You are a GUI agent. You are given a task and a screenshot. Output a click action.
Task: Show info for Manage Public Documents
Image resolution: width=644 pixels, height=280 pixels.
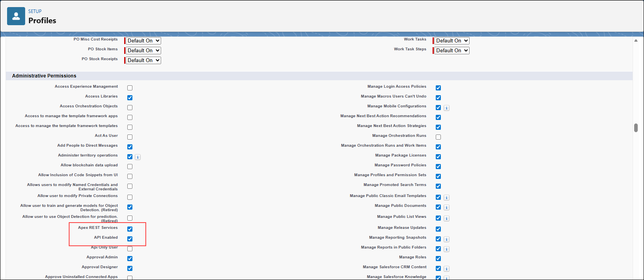447,208
